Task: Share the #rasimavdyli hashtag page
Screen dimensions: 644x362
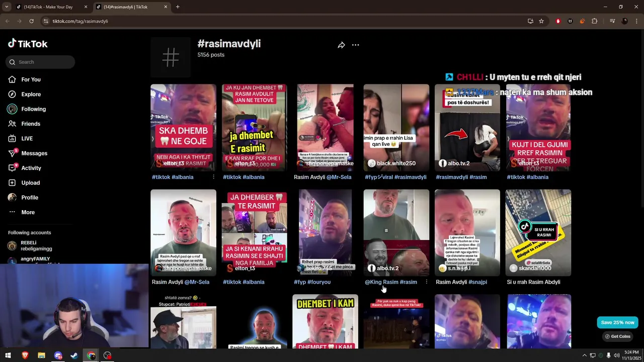Action: click(x=341, y=45)
